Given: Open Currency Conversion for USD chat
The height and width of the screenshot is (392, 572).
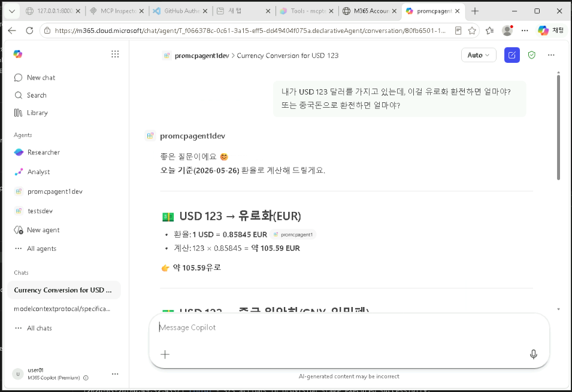Looking at the screenshot, I should tap(64, 290).
